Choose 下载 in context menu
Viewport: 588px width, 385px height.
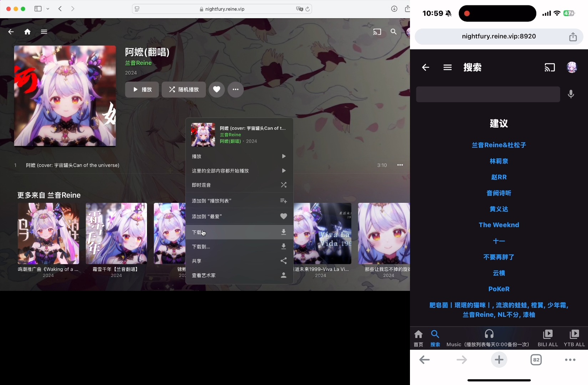pos(239,232)
